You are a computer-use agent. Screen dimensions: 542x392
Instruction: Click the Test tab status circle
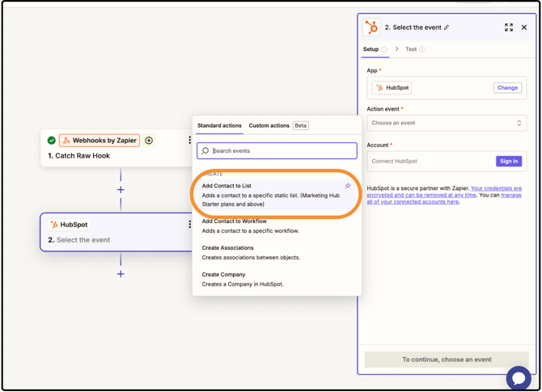[422, 49]
